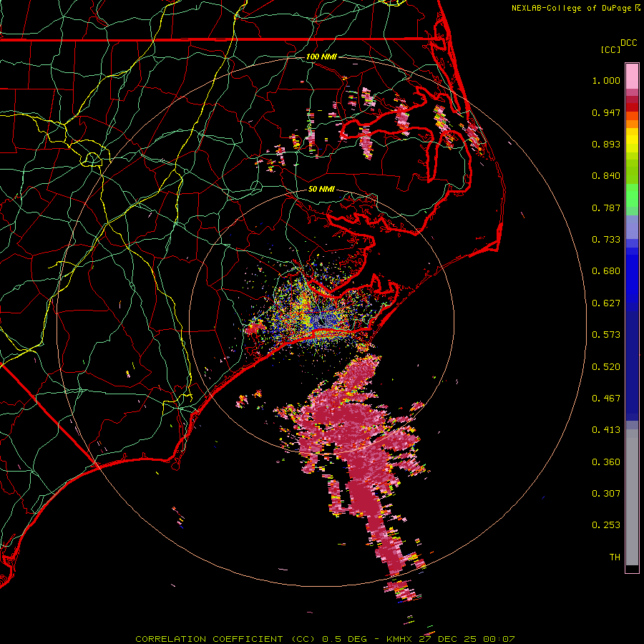644x644 pixels.
Task: Click the 0.680 scale value
Action: click(x=606, y=271)
